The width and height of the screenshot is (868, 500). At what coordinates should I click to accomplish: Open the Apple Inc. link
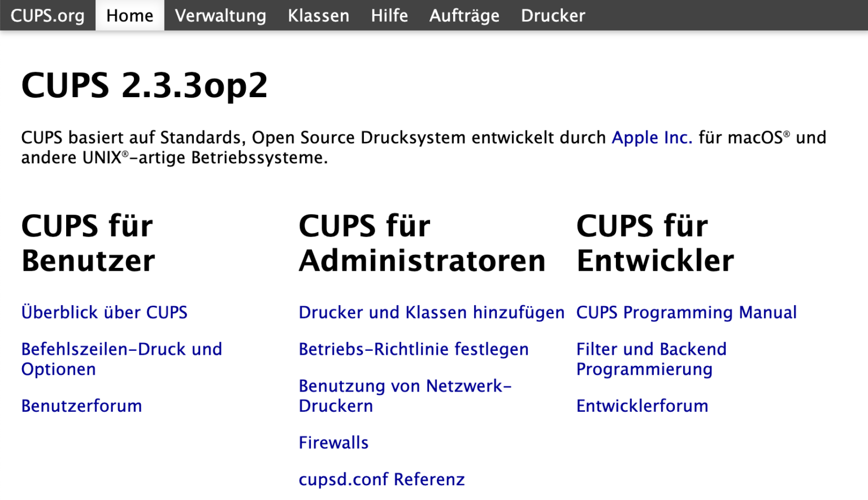point(652,137)
